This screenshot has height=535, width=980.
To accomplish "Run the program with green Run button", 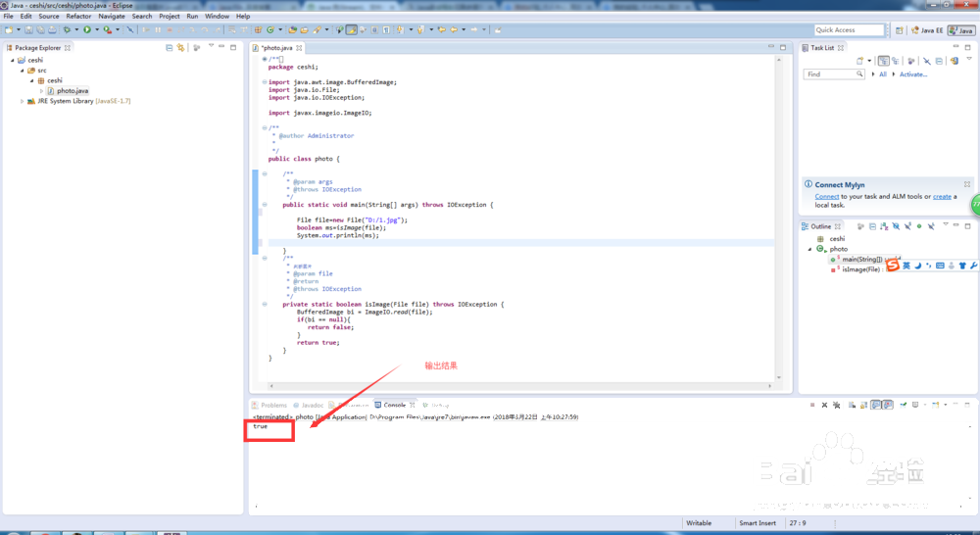I will [87, 29].
